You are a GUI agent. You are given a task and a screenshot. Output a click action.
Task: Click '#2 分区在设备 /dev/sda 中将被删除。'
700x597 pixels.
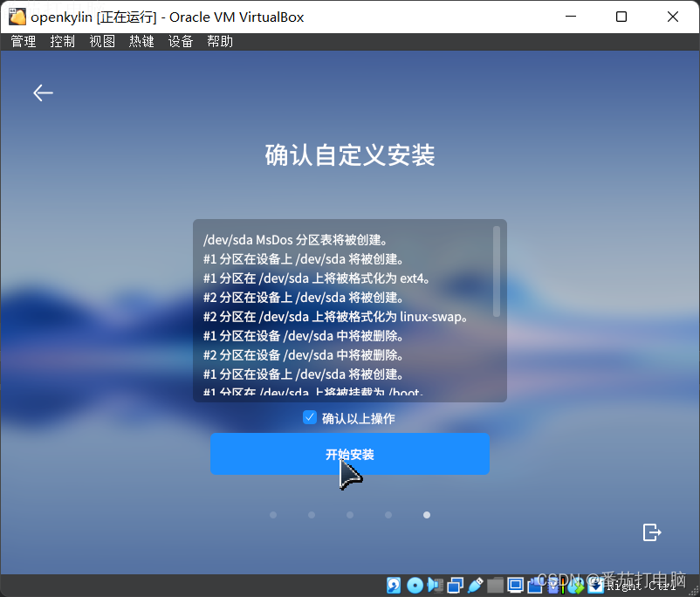[x=304, y=355]
